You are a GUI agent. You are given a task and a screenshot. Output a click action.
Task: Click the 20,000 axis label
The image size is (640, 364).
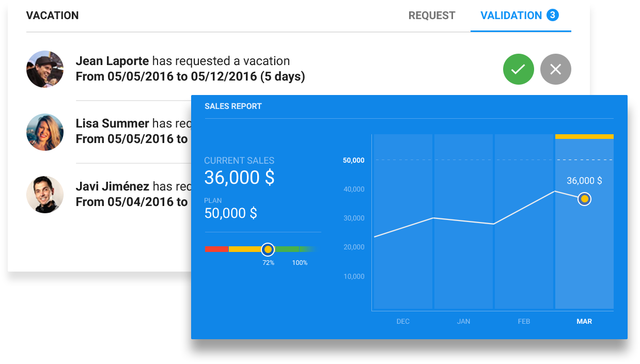click(354, 247)
